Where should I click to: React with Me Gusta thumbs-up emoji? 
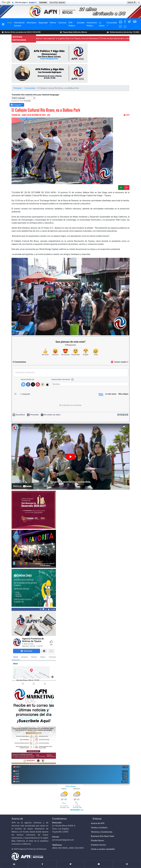[x=45, y=351]
